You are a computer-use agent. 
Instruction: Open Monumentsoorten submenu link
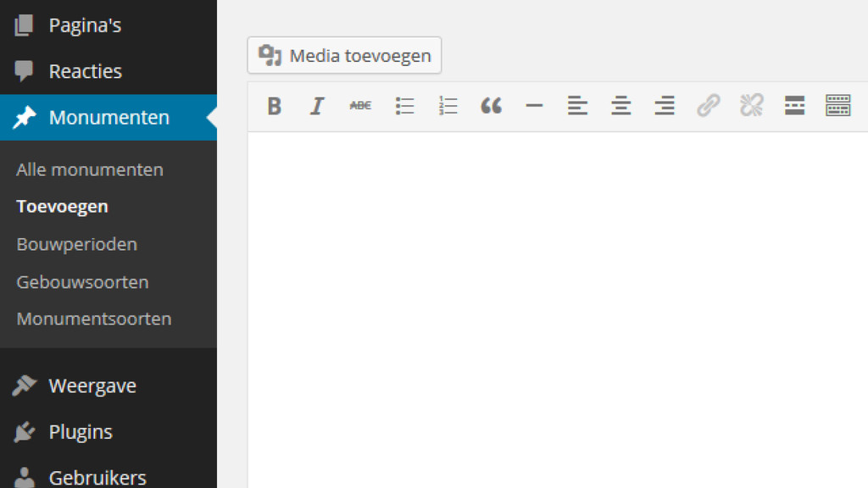(x=94, y=319)
